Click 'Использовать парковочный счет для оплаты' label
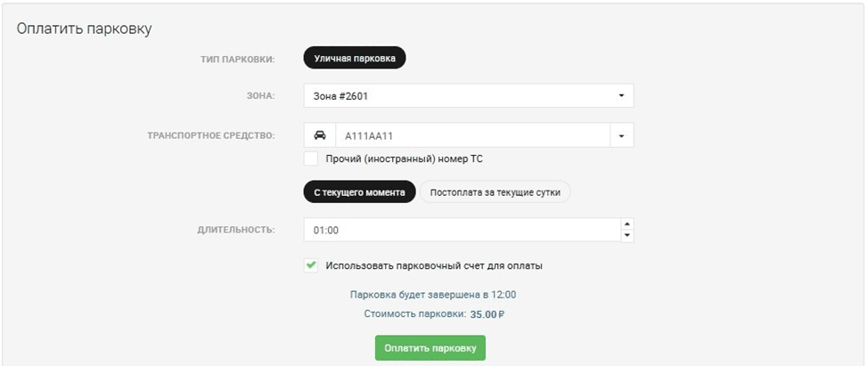The image size is (868, 366). [x=434, y=265]
